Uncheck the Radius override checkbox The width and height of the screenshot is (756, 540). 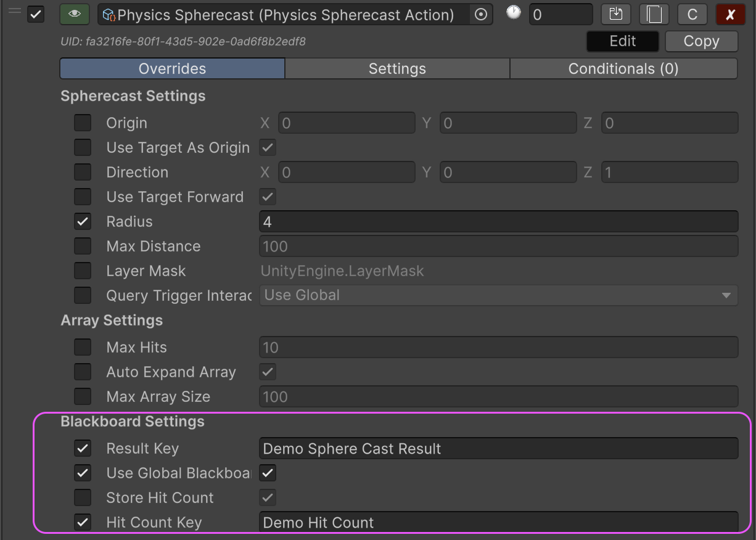[x=83, y=221]
